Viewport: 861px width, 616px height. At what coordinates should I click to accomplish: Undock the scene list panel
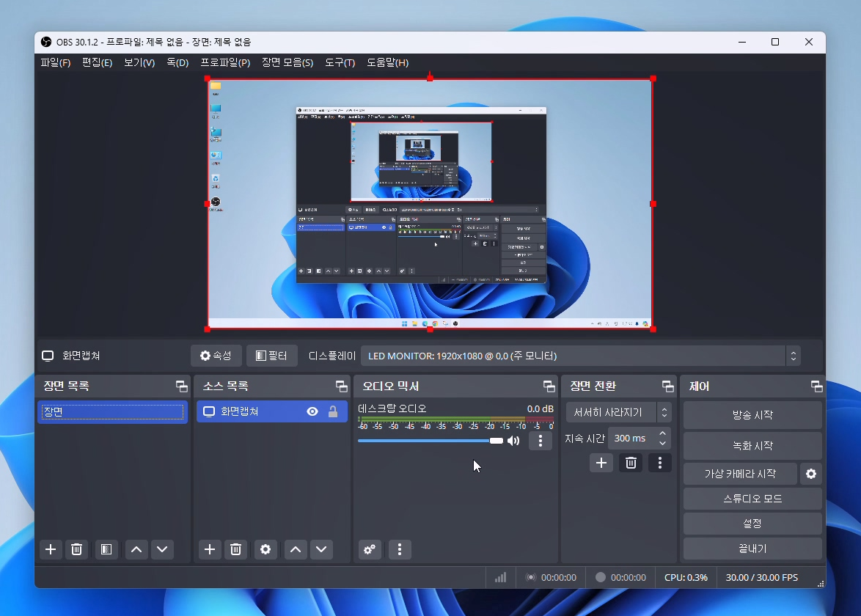(181, 386)
